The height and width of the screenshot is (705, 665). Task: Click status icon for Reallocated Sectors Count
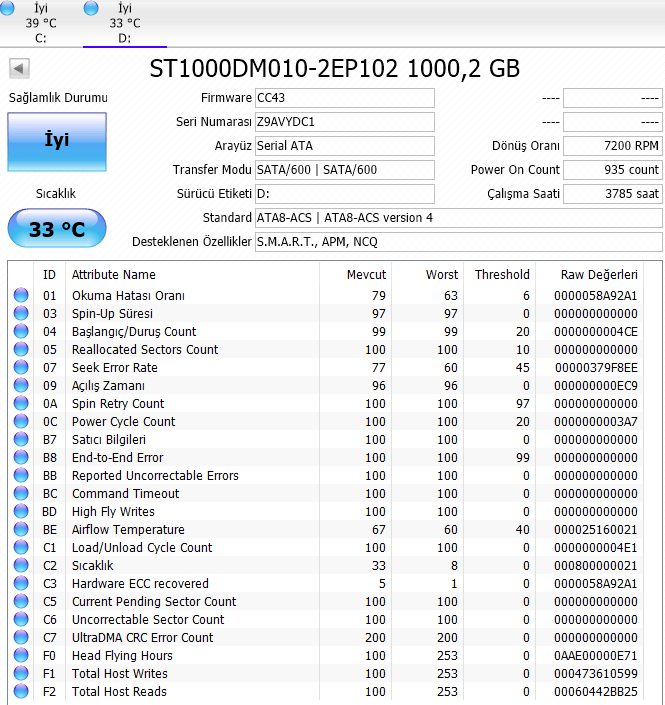pos(21,349)
